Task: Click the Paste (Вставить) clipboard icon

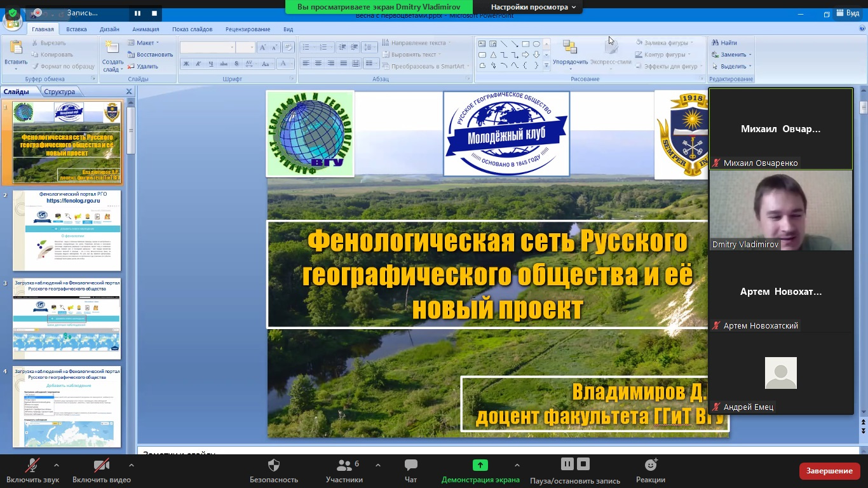Action: 16,48
